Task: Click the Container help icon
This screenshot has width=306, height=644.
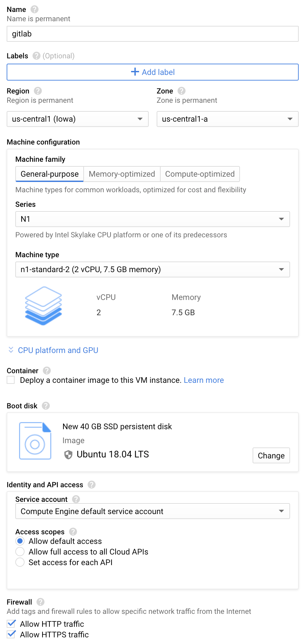Action: coord(46,371)
